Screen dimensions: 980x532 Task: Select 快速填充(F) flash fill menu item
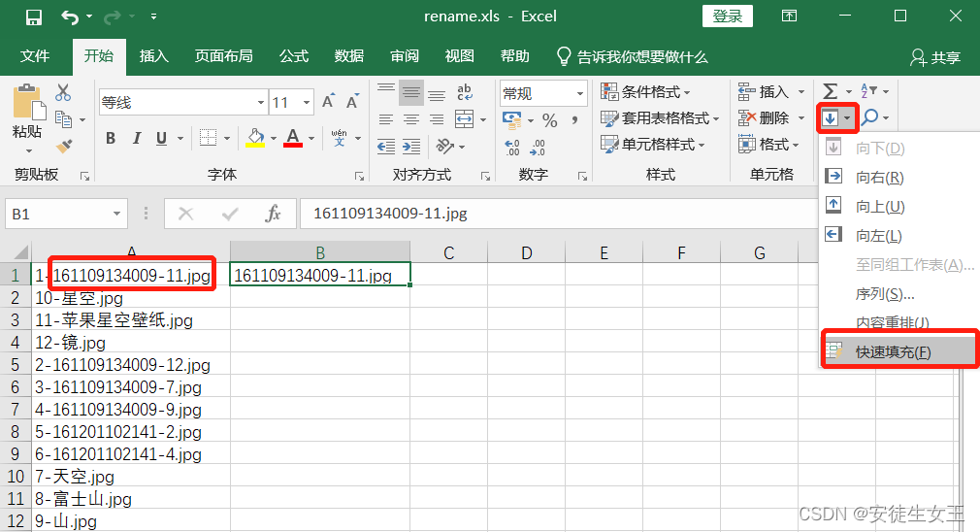click(898, 352)
